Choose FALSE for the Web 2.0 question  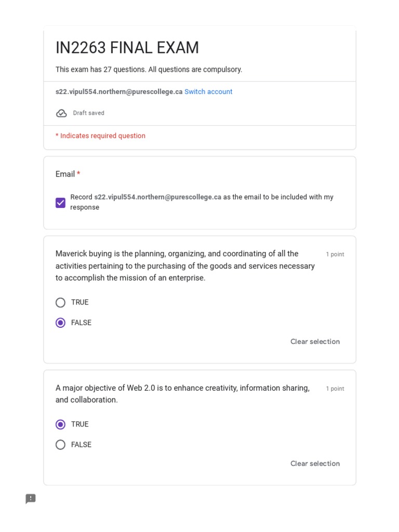(61, 445)
